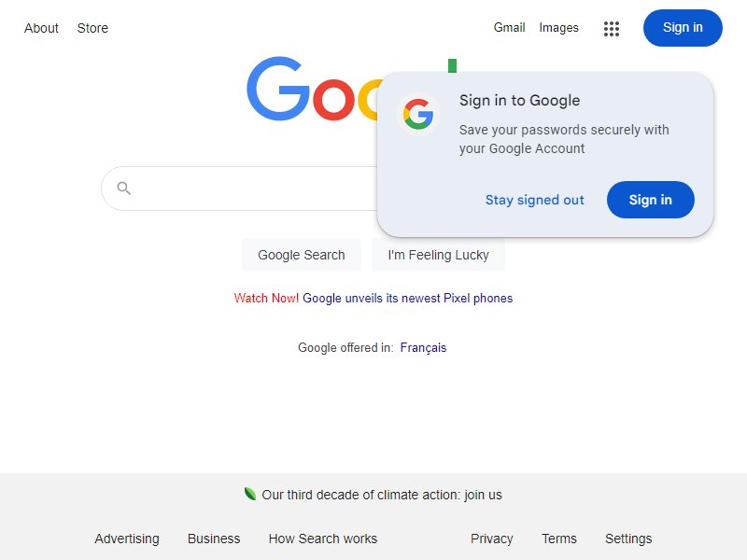Click the top-right Sign in button
747x560 pixels.
coord(683,28)
